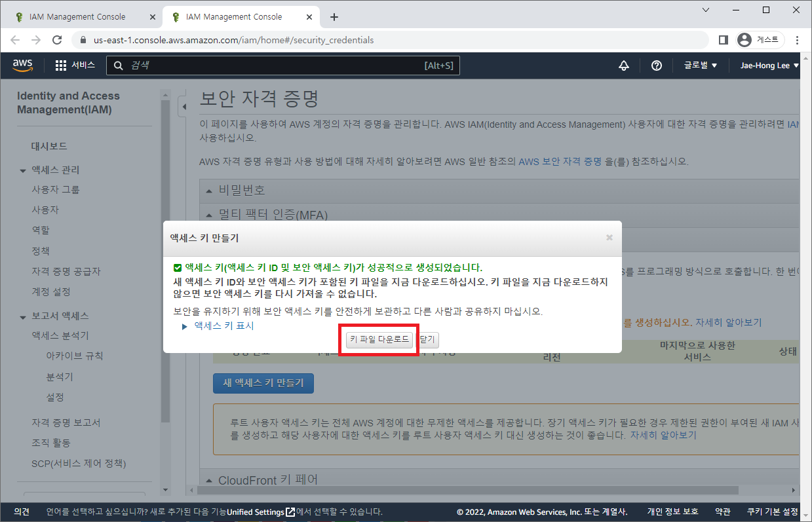Click the Download Key File button

coord(379,339)
